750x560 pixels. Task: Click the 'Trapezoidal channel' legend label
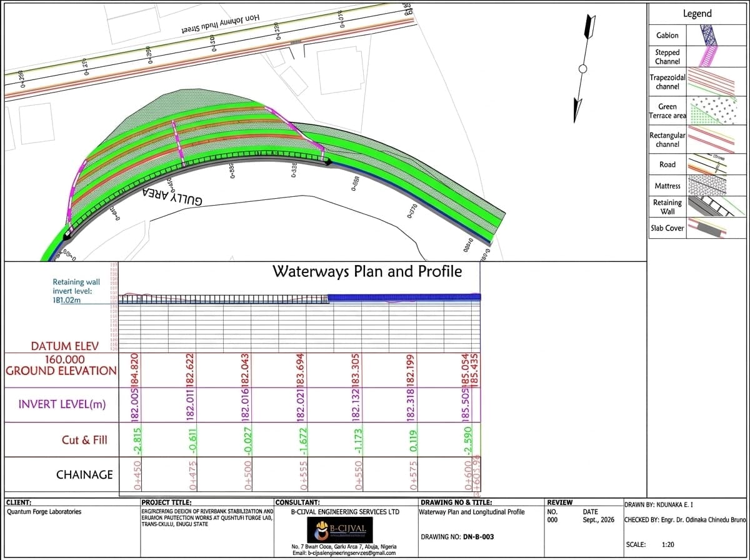tap(667, 82)
